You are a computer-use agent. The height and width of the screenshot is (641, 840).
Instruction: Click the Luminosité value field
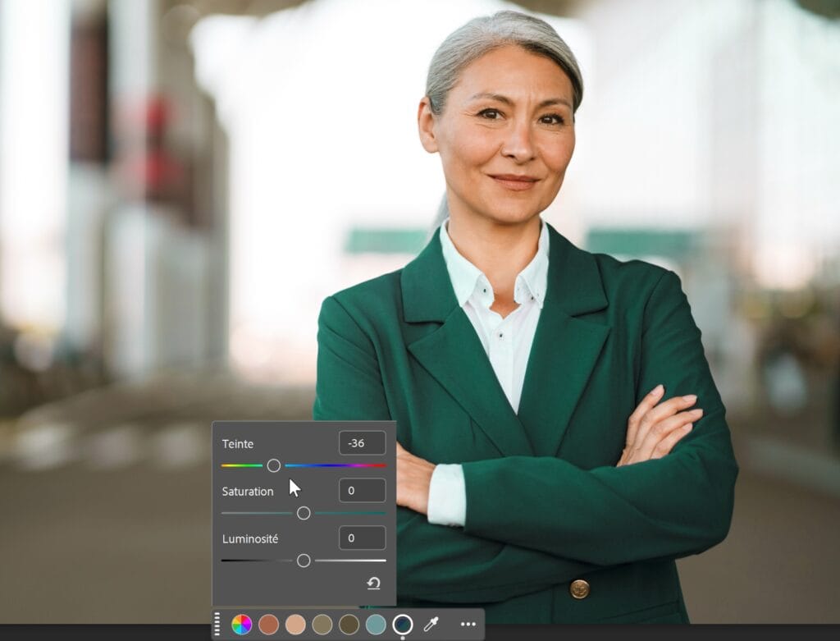(x=361, y=538)
